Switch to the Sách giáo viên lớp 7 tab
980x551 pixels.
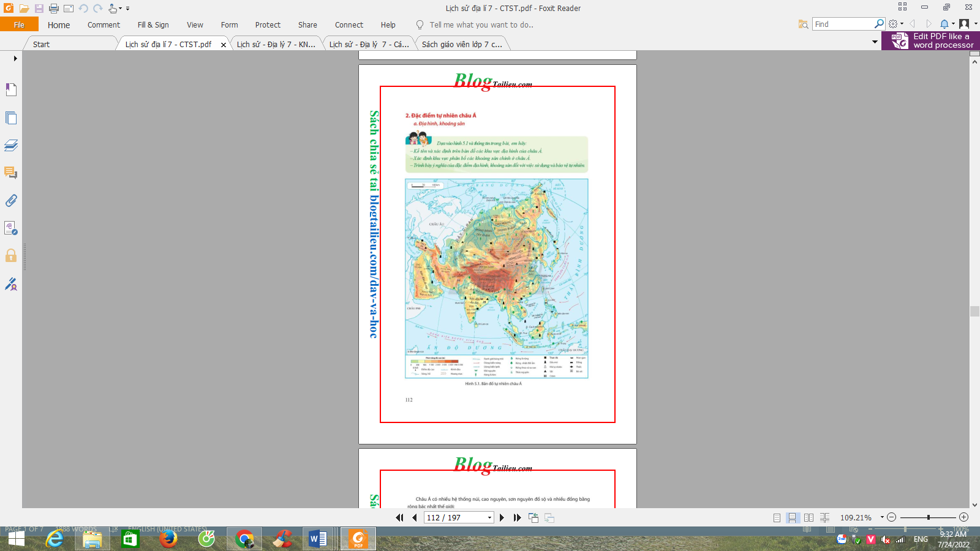462,44
